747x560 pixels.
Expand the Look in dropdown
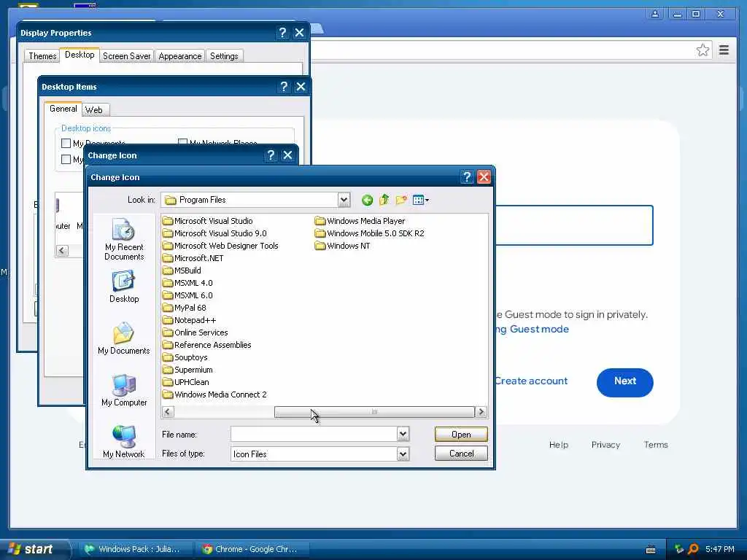click(344, 200)
